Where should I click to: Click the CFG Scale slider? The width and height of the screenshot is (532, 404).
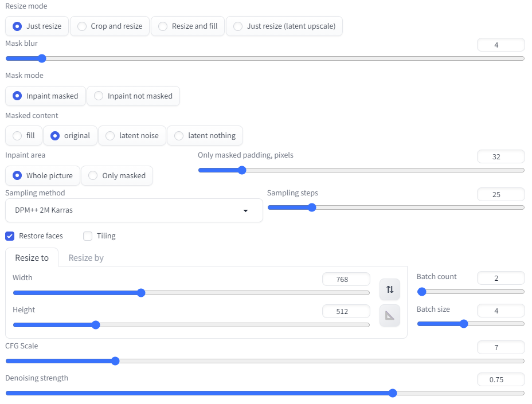(265, 361)
